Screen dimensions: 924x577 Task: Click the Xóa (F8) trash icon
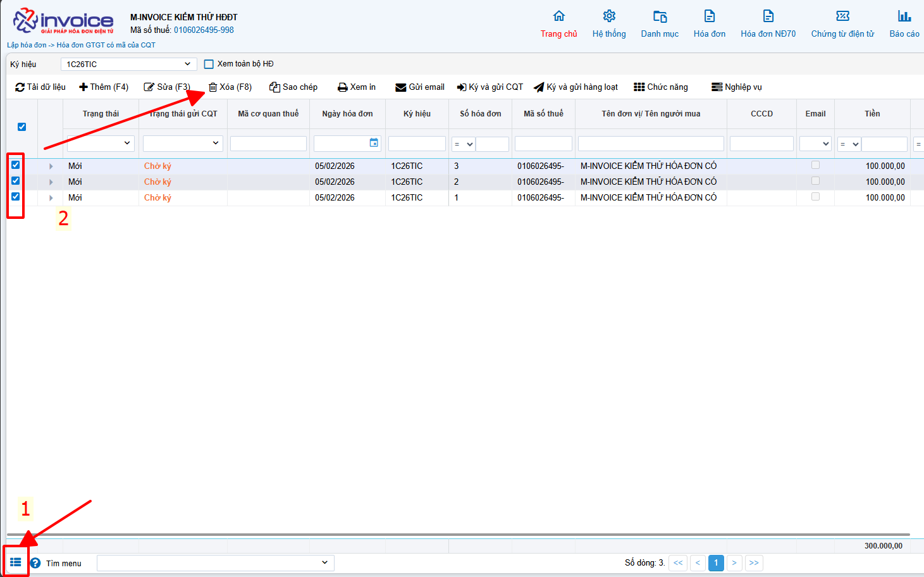[213, 87]
